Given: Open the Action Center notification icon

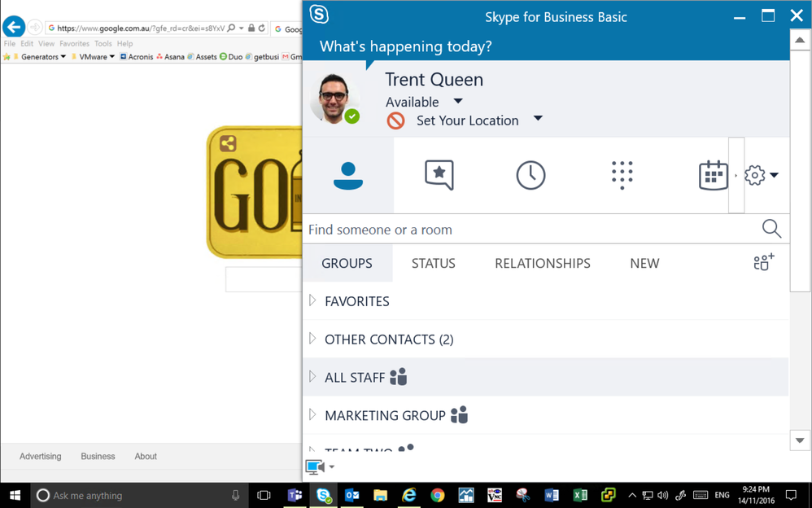Looking at the screenshot, I should (791, 494).
